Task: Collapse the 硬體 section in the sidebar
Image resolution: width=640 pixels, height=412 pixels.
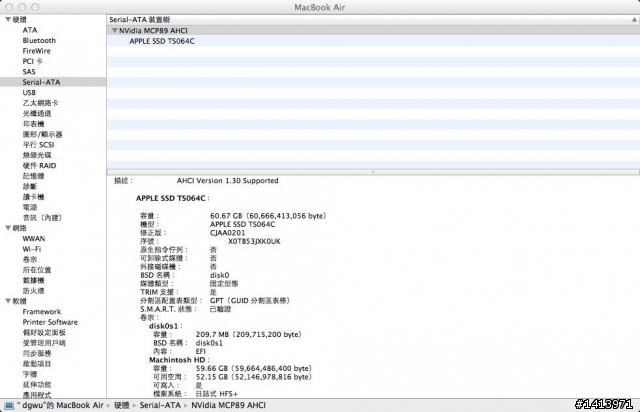Action: coord(8,19)
